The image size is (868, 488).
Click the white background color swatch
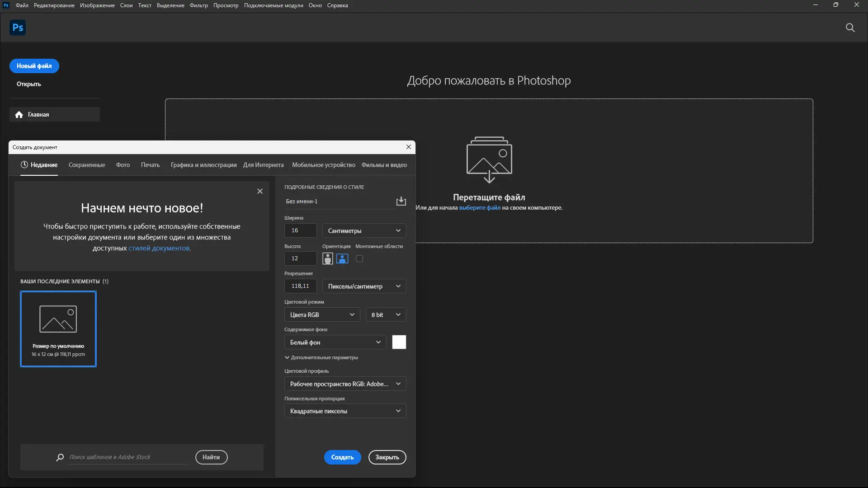399,342
